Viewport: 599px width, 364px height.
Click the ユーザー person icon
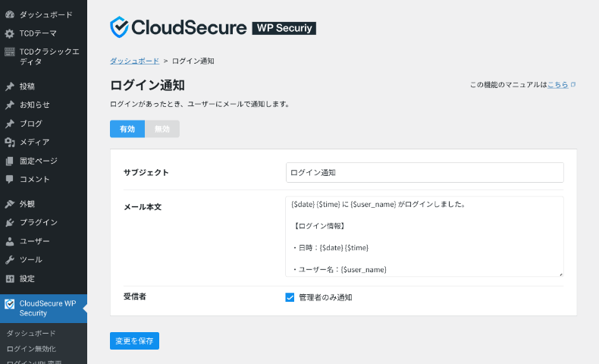(x=10, y=241)
